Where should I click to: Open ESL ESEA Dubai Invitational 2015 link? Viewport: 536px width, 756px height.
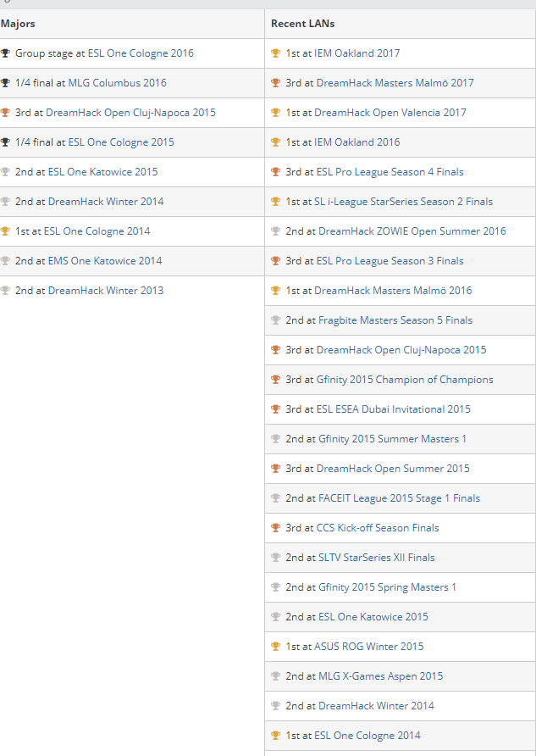click(x=393, y=409)
